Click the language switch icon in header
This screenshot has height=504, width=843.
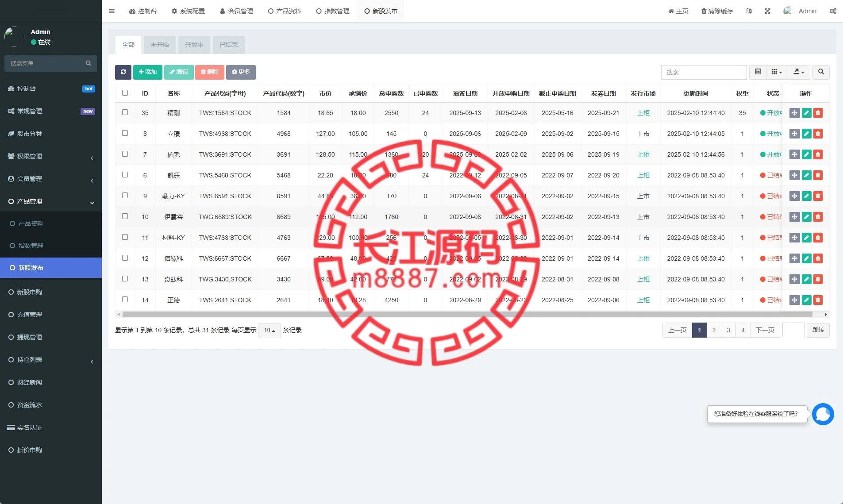pyautogui.click(x=749, y=11)
